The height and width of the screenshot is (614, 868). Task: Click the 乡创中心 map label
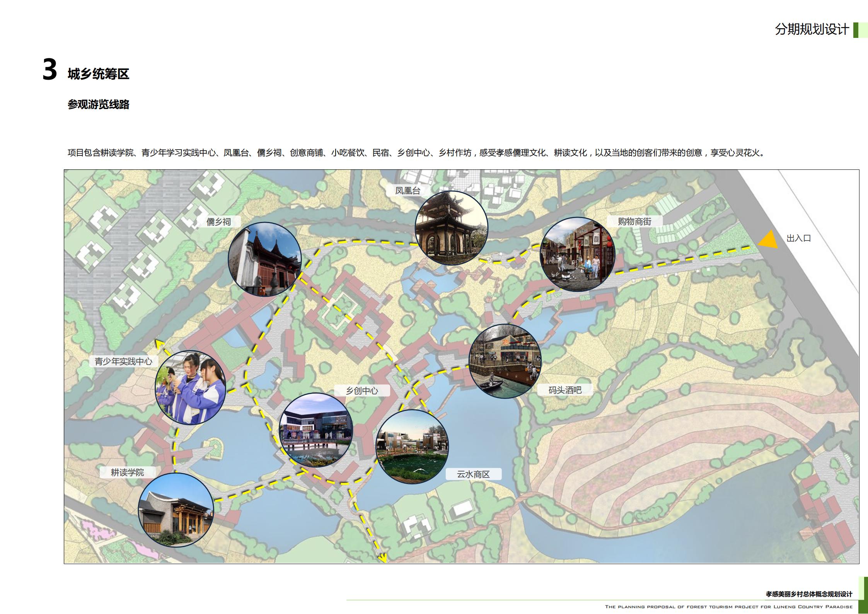[362, 391]
